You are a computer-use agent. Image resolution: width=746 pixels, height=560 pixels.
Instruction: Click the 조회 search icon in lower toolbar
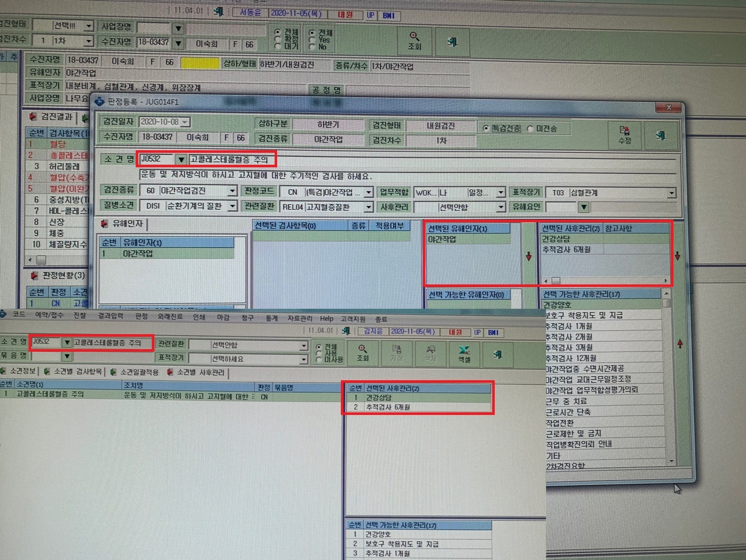[x=363, y=353]
